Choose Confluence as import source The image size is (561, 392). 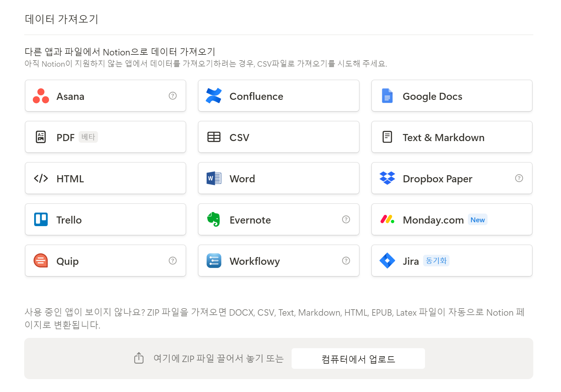278,96
